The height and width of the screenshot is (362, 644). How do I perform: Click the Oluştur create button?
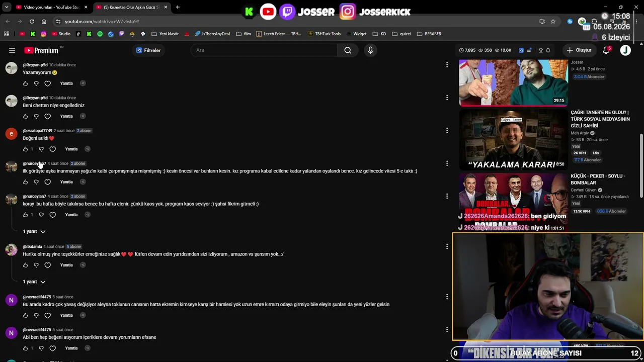pos(579,50)
